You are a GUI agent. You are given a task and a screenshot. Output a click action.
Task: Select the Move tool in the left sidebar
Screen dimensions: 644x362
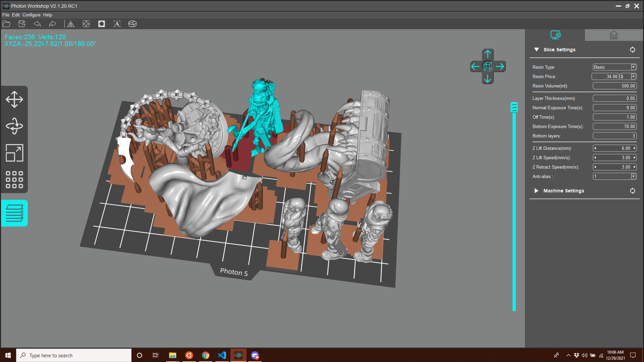click(x=14, y=99)
